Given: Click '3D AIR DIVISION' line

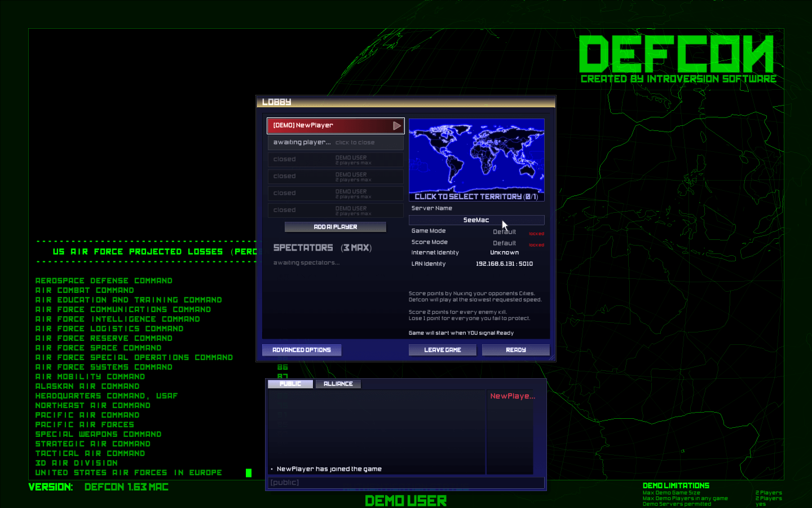Looking at the screenshot, I should coord(77,463).
